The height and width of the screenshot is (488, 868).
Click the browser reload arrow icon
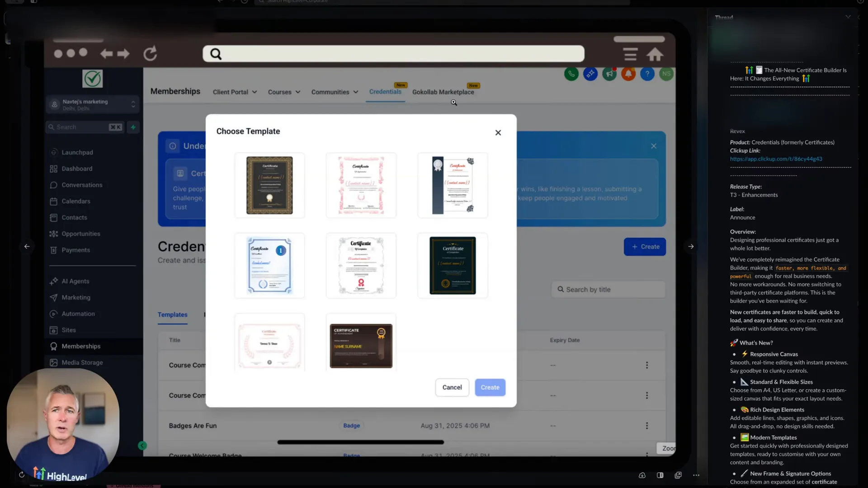click(x=150, y=54)
